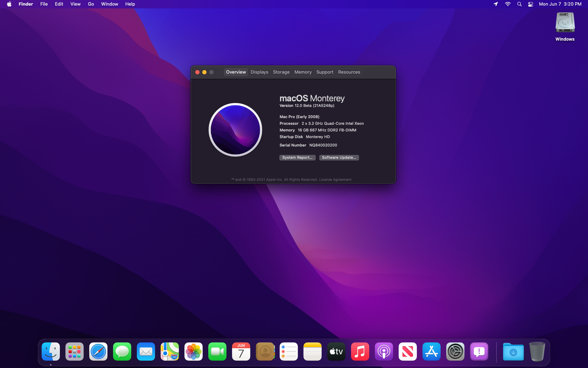Click the Mac Pro (Early 2008) text

[299, 117]
